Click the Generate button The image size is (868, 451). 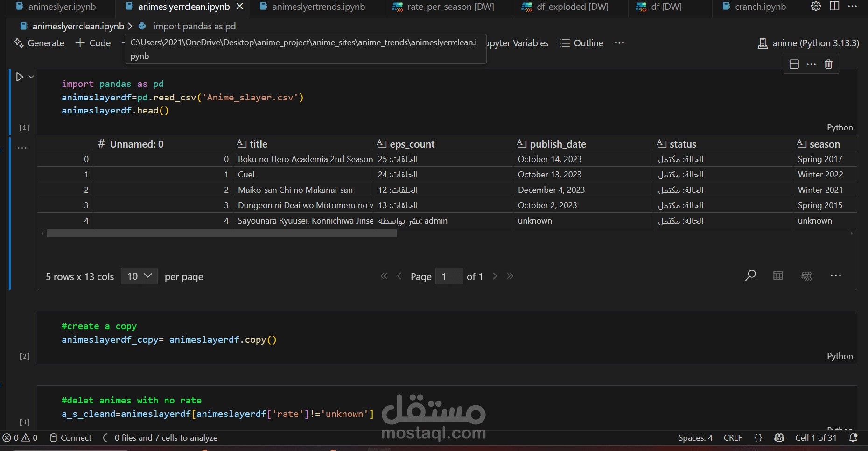[39, 43]
